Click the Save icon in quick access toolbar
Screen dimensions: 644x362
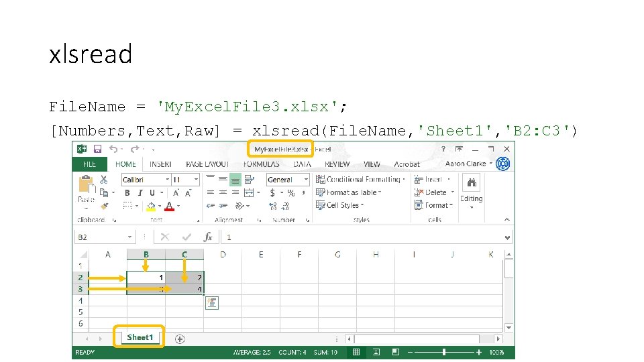pyautogui.click(x=97, y=149)
